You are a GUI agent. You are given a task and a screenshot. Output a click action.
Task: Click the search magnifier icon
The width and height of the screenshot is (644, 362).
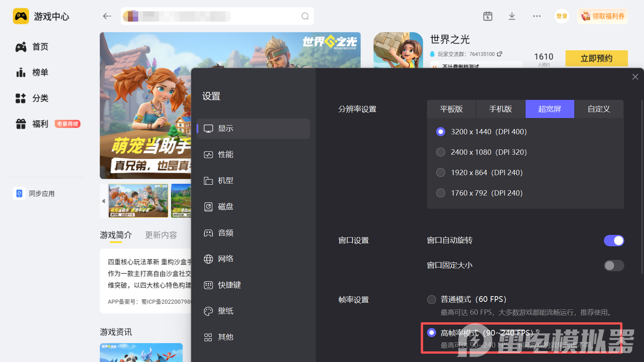coord(305,16)
